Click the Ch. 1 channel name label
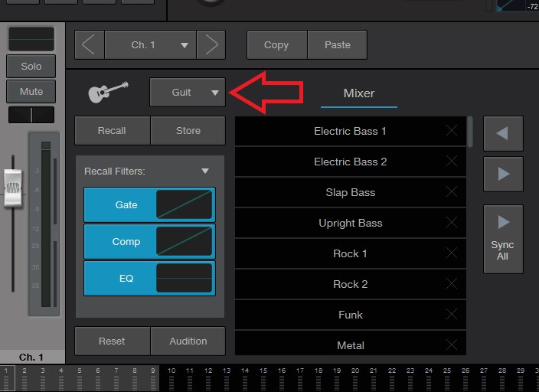 point(31,358)
